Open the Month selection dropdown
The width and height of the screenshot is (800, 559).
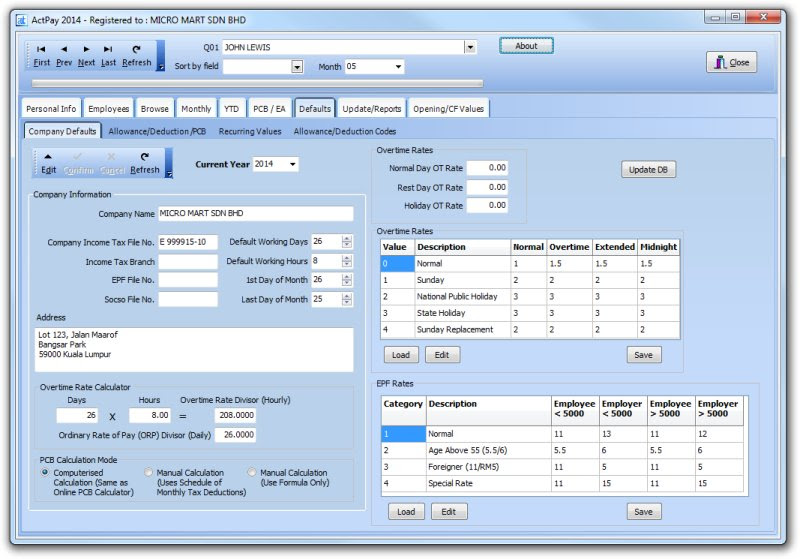[x=398, y=67]
